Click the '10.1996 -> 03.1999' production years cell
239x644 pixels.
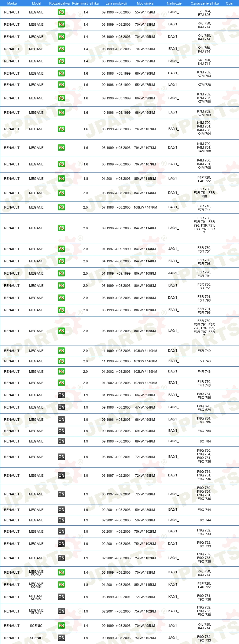tap(116, 113)
